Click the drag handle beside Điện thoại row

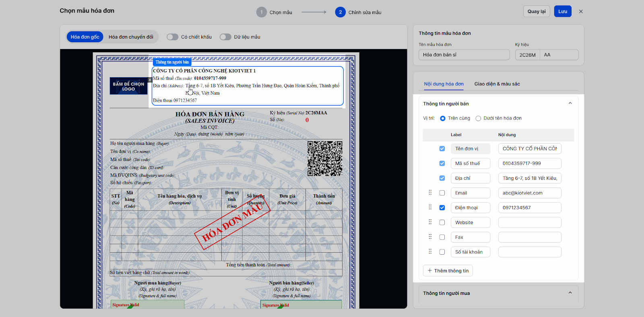coord(430,208)
